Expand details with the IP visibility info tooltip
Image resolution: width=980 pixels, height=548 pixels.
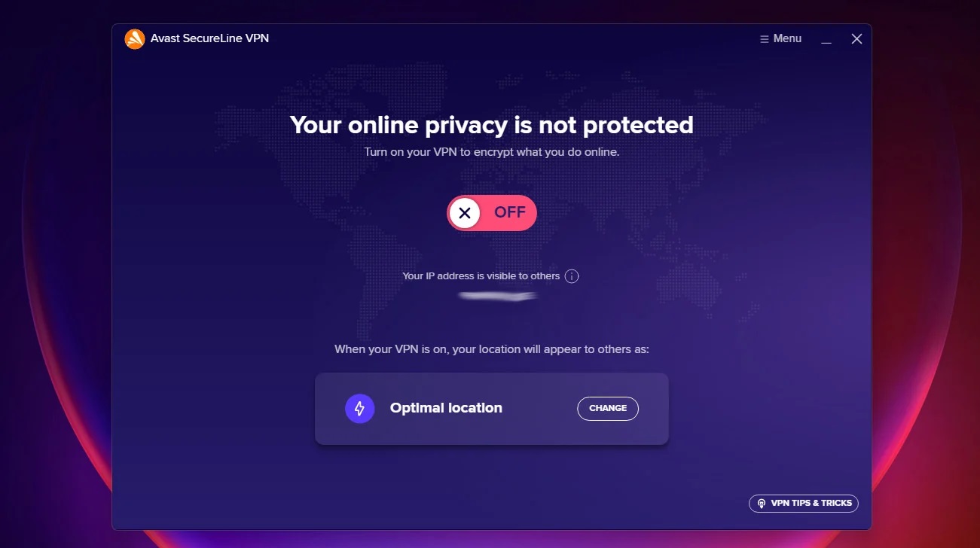click(x=572, y=276)
